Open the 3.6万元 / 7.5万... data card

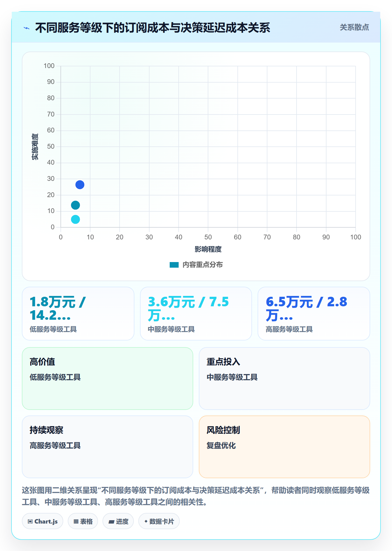click(196, 314)
